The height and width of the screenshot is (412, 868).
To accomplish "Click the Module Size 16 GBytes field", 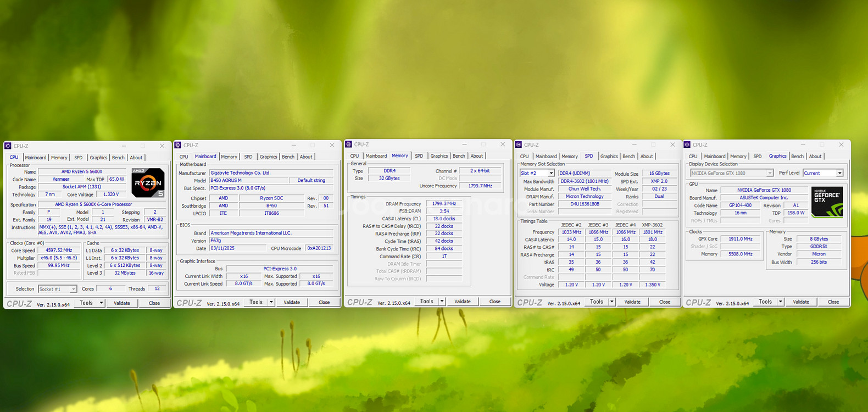I will 659,174.
